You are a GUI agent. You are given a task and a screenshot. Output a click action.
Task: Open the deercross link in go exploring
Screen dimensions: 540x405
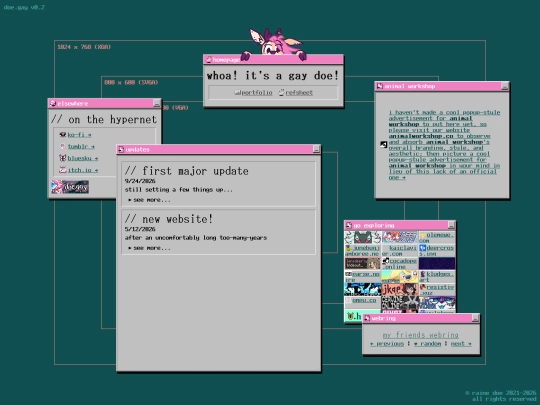pos(437,250)
